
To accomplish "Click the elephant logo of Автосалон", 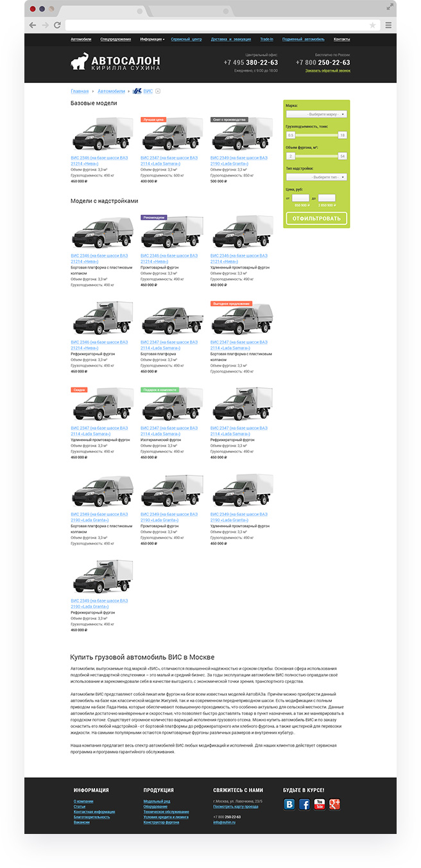I will [80, 62].
